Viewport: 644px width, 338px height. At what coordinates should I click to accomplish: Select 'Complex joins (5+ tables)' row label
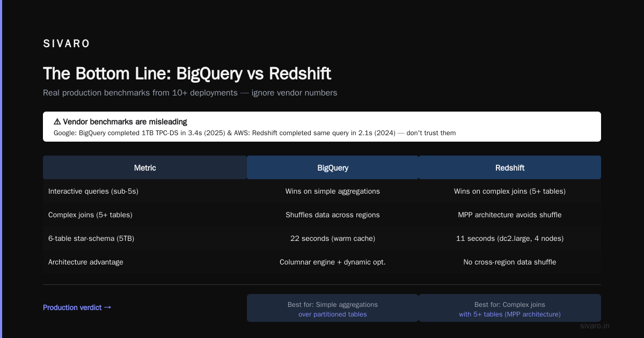(x=90, y=215)
